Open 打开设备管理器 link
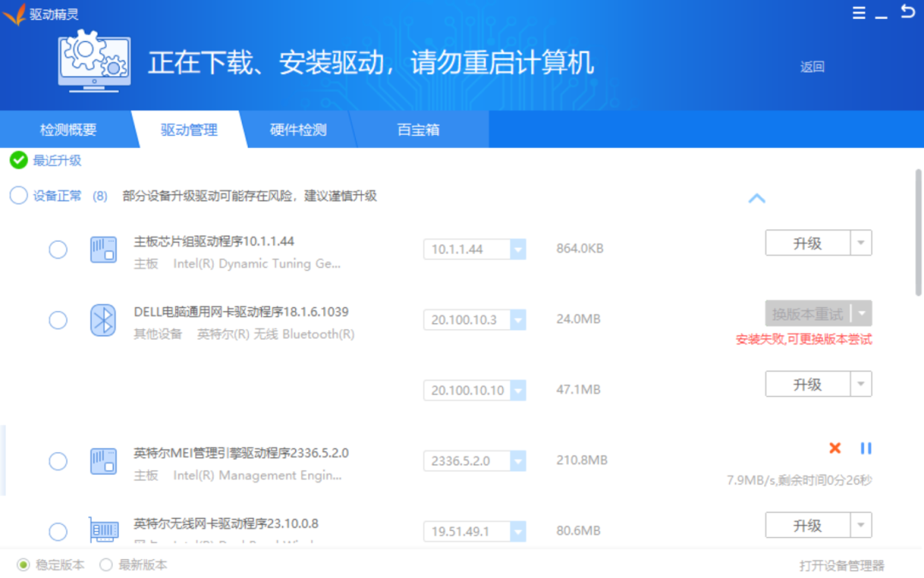Viewport: 924px width, 578px height. tap(842, 566)
